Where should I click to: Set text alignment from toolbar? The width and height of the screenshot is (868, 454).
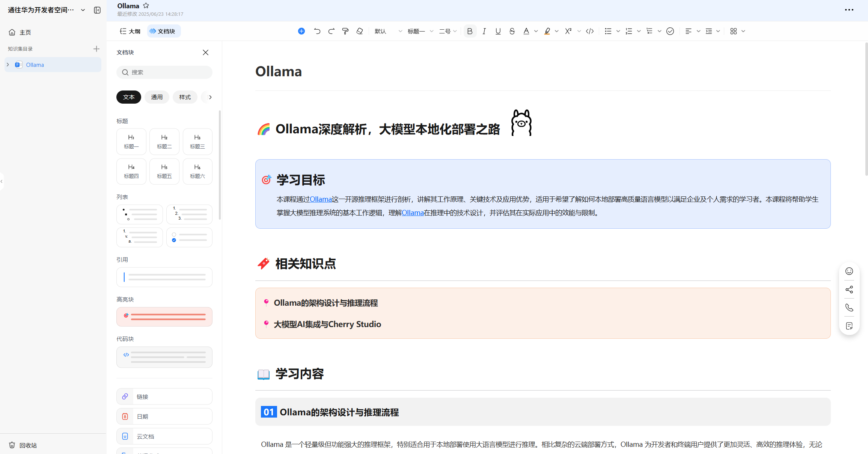(688, 31)
